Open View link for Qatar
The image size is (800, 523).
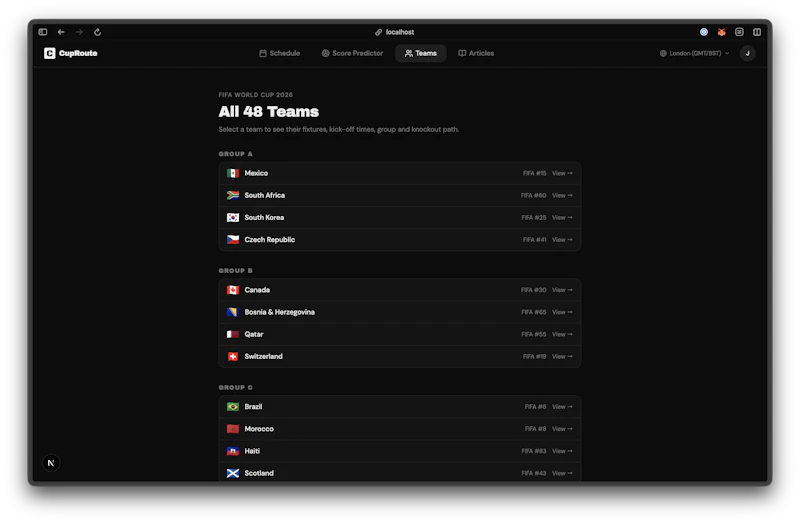tap(562, 334)
